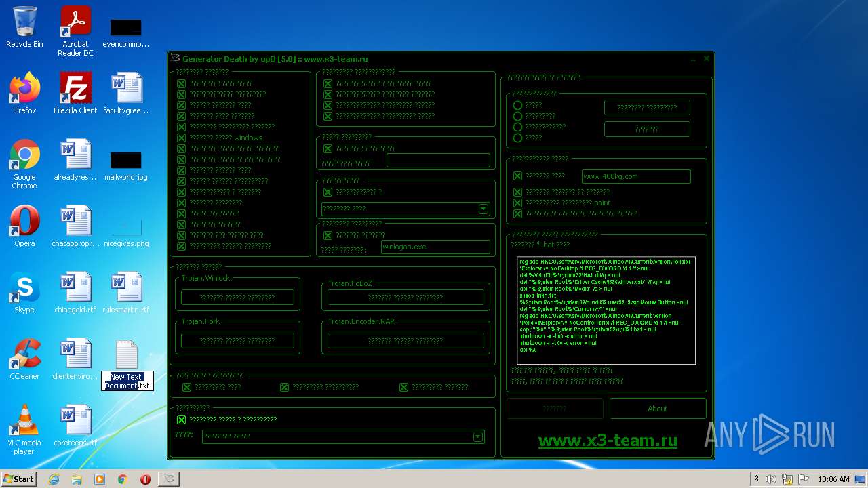Click the button inside Trojan.Winlock group

click(x=237, y=298)
